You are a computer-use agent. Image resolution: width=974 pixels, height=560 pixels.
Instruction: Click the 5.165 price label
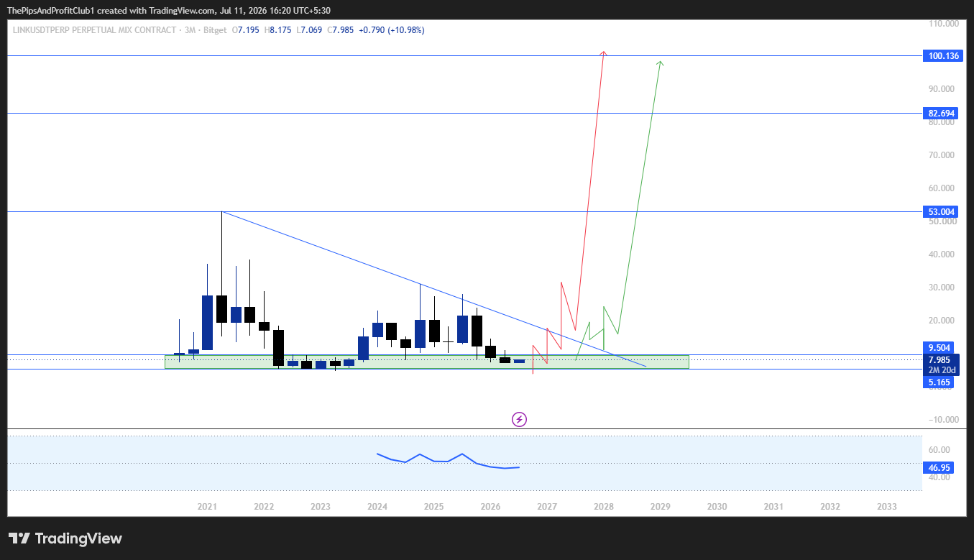coord(939,382)
